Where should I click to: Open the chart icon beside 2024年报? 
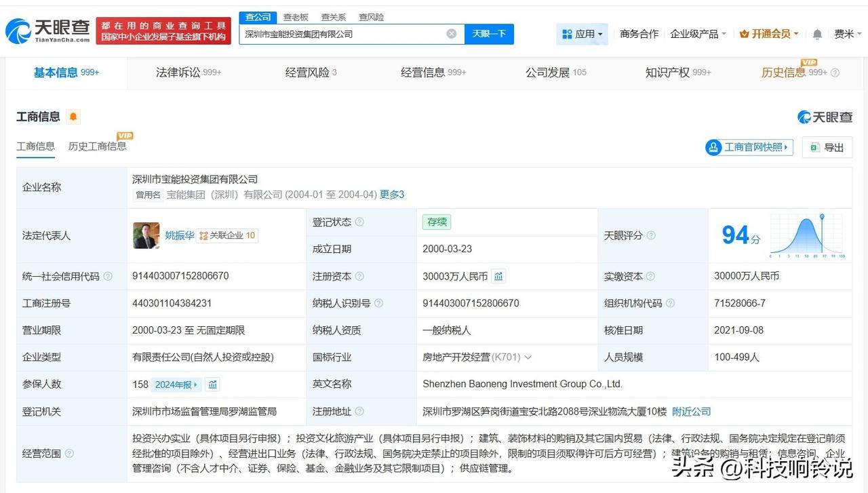[x=213, y=384]
